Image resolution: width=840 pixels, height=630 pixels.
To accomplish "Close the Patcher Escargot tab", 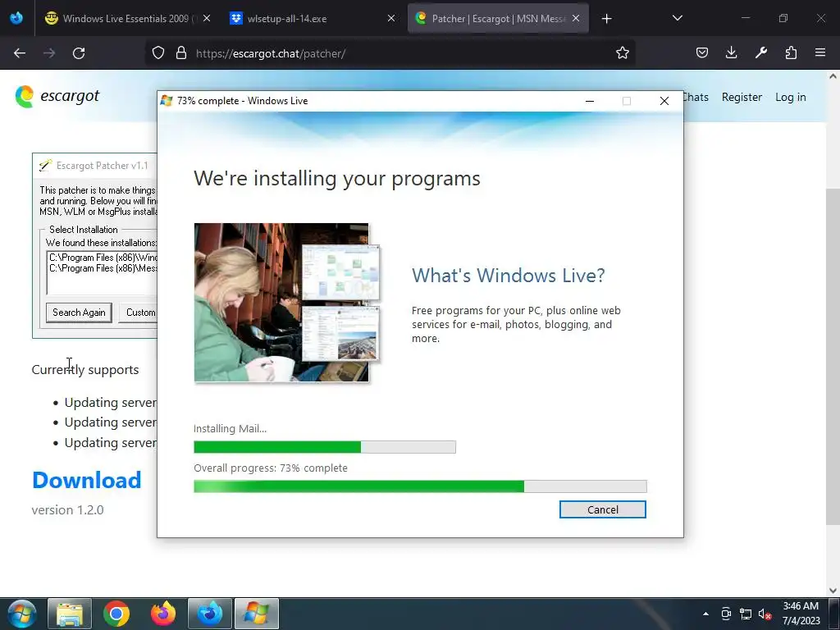I will point(576,18).
